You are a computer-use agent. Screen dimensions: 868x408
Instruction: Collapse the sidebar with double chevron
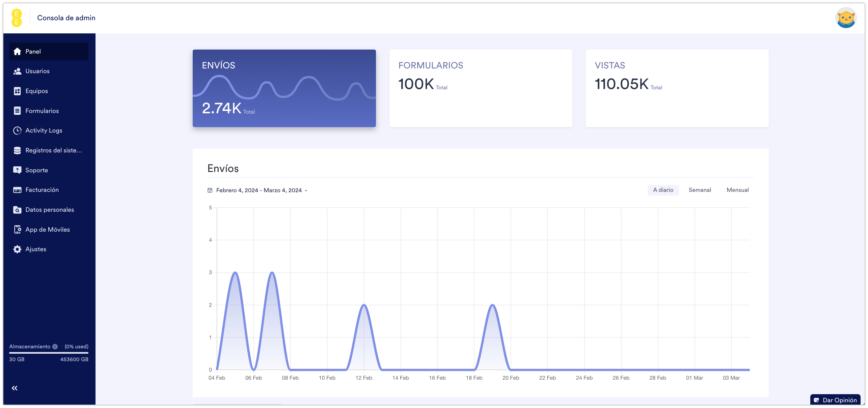15,388
